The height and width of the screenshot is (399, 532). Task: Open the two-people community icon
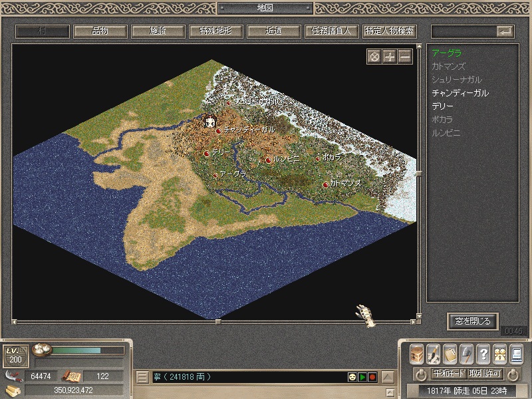coord(500,354)
